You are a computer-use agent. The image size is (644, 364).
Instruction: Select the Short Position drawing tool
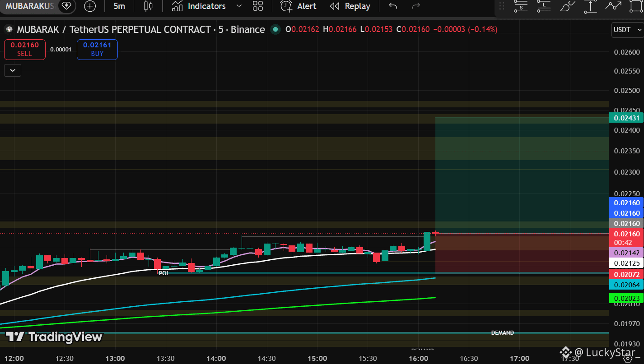[521, 6]
